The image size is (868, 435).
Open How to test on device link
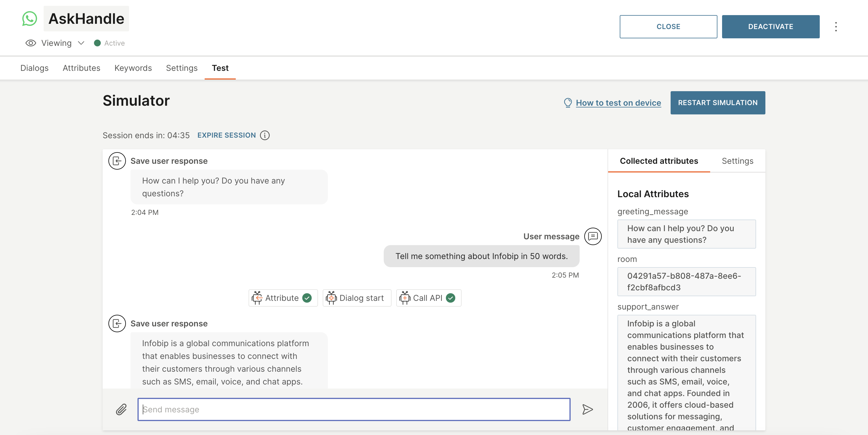coord(618,102)
